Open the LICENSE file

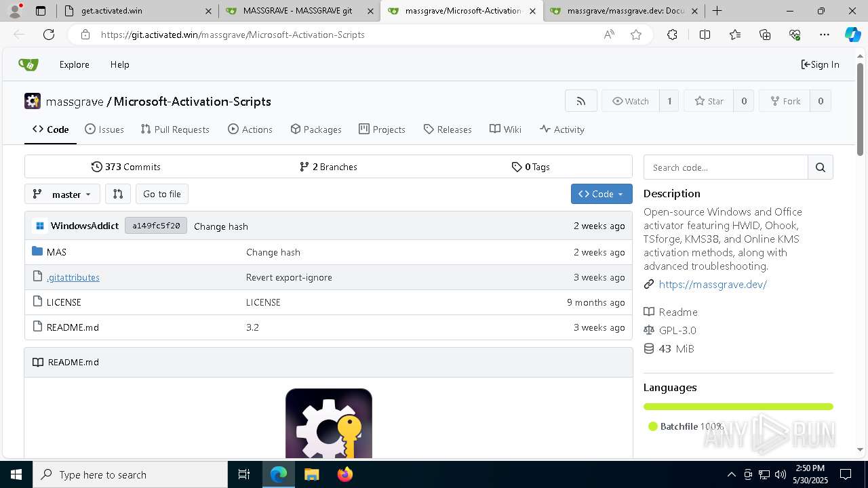point(64,302)
